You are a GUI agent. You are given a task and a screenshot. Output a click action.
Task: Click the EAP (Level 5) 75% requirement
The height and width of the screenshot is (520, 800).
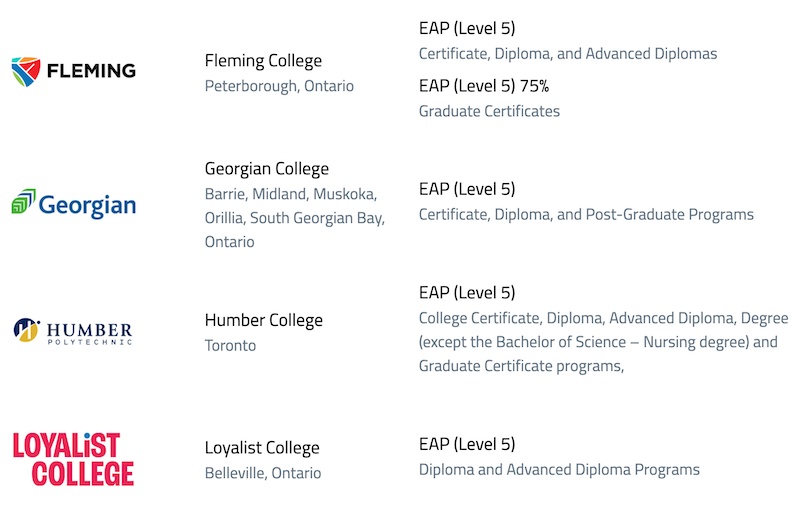484,86
